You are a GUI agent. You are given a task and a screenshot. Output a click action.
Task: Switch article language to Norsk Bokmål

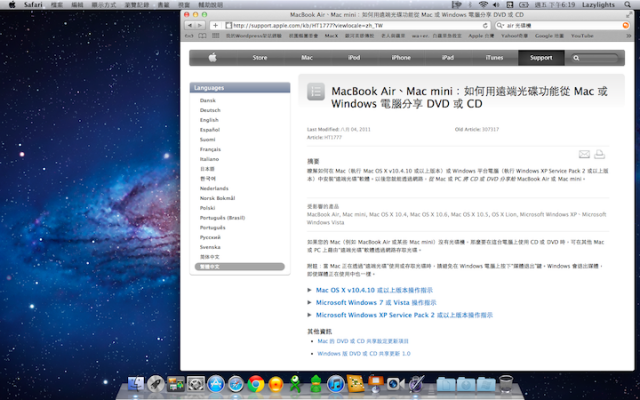pos(218,198)
